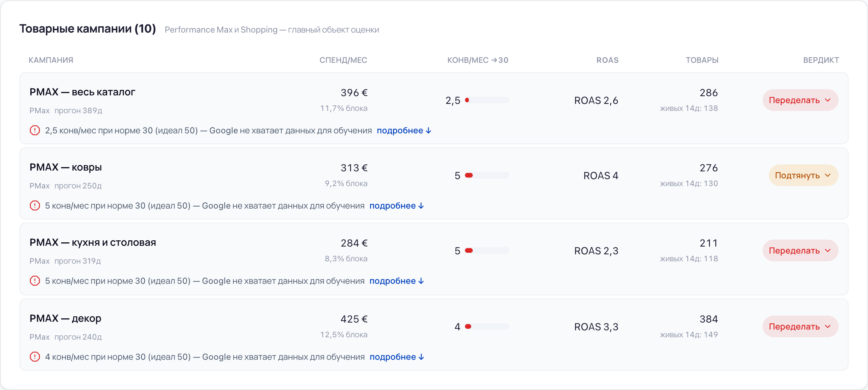Click the Товарные кампании (10) heading

pos(88,29)
